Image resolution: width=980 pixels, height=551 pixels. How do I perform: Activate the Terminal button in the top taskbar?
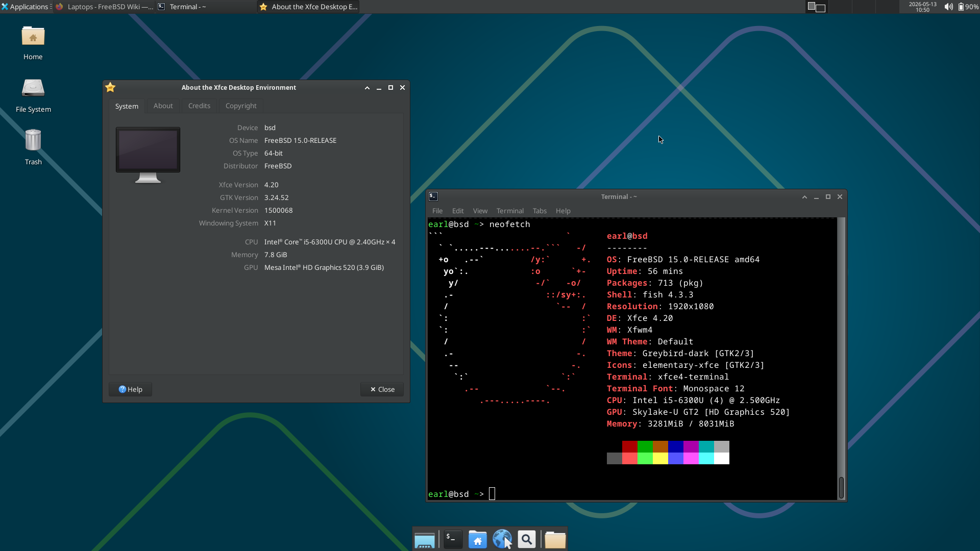click(206, 7)
